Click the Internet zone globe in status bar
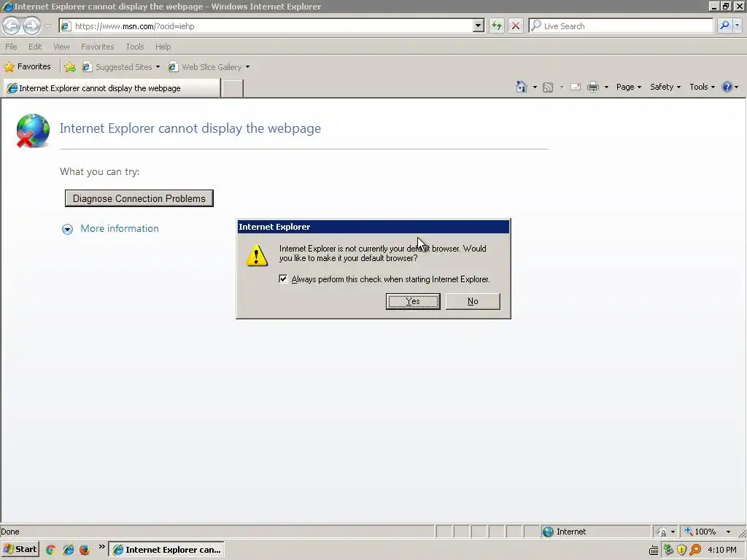The image size is (747, 560). 549,532
